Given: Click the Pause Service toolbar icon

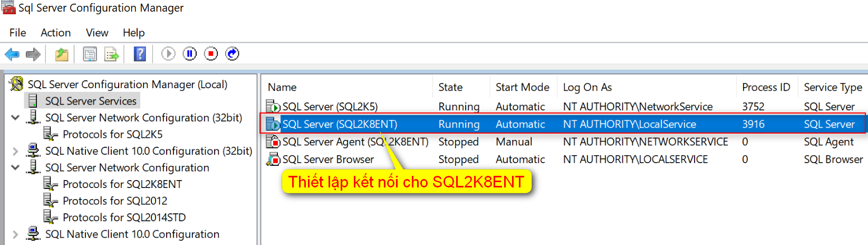Looking at the screenshot, I should pos(190,53).
